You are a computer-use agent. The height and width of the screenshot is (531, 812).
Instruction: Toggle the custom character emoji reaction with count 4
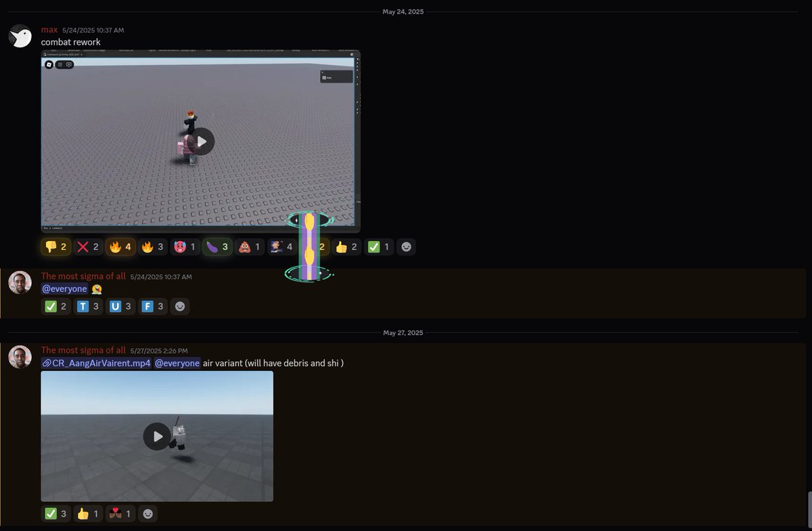click(281, 247)
